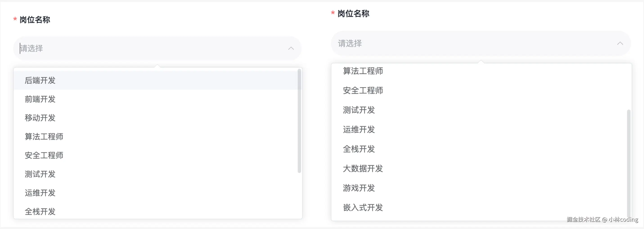Select 测试开发 in the left dropdown
This screenshot has height=229, width=644.
coord(40,174)
